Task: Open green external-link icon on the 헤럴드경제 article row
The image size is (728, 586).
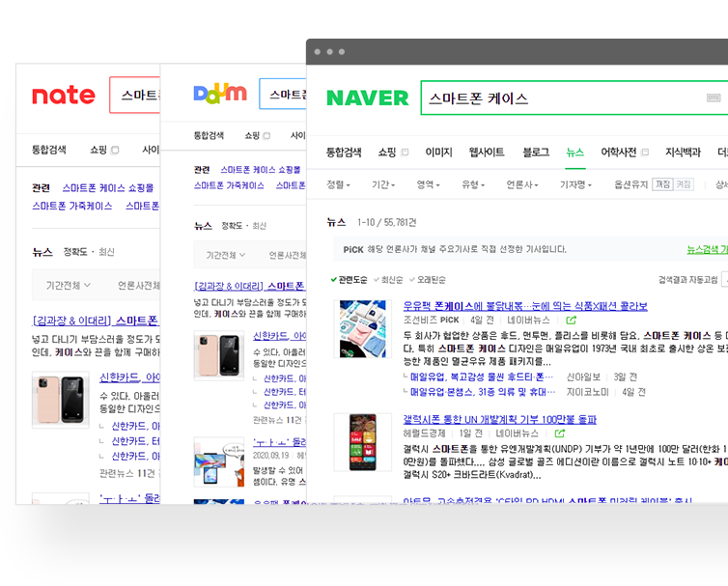Action: (560, 433)
